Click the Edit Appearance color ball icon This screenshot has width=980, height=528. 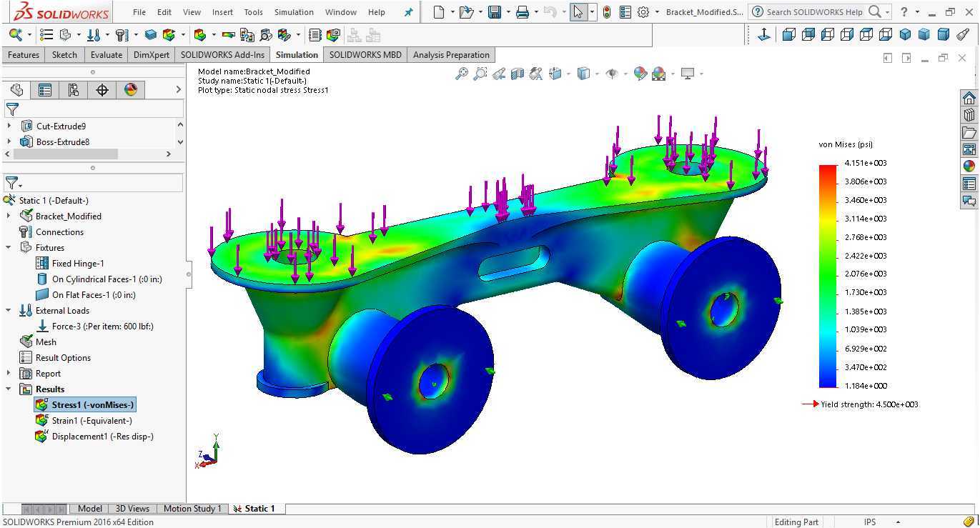point(640,73)
